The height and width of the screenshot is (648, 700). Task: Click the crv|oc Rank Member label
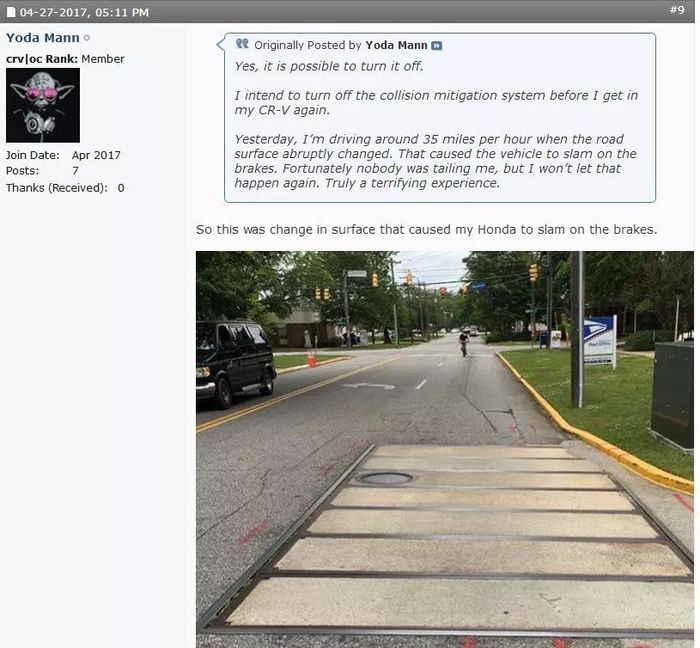[x=65, y=59]
